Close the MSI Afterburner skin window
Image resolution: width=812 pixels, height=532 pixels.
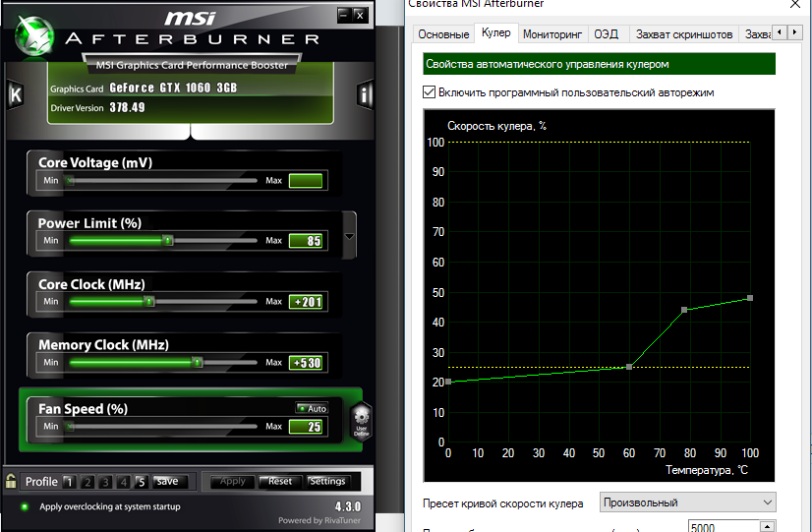pos(360,15)
